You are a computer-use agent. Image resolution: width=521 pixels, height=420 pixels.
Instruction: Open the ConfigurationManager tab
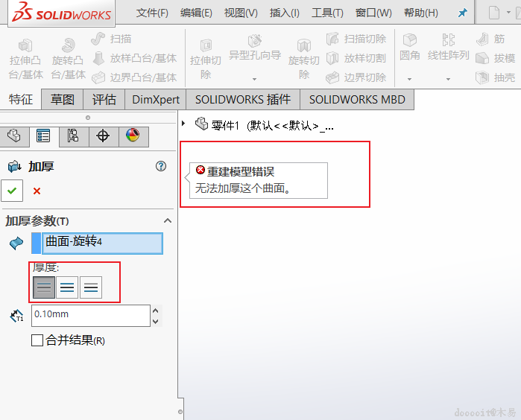point(73,136)
